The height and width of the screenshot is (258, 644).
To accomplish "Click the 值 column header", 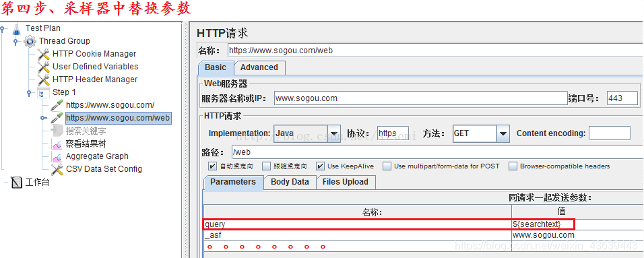I will pos(577,212).
